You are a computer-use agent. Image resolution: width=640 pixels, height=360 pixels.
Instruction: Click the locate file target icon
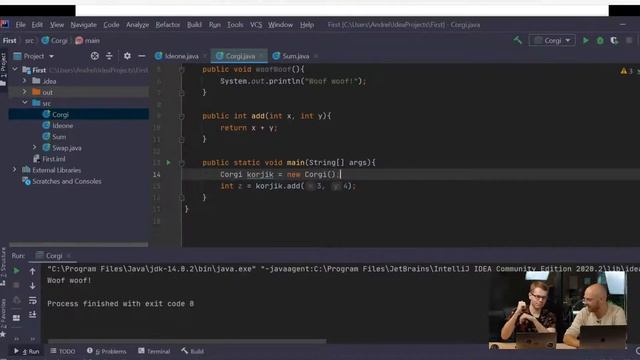point(94,56)
